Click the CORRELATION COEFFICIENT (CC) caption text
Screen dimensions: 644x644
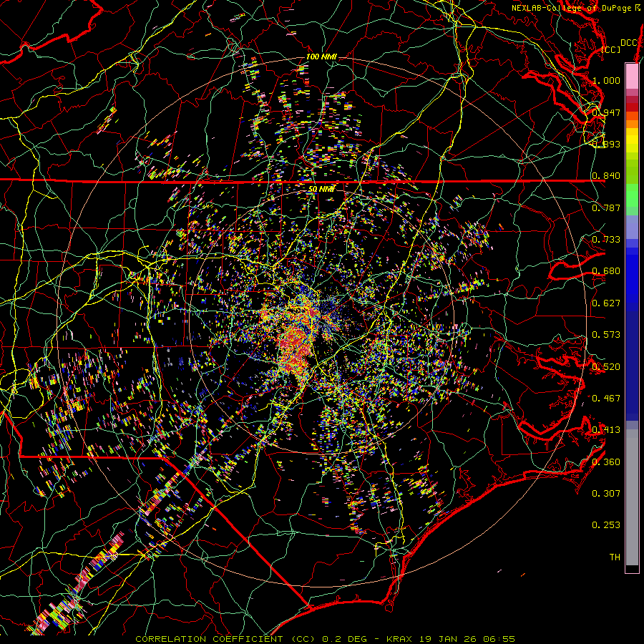225,639
